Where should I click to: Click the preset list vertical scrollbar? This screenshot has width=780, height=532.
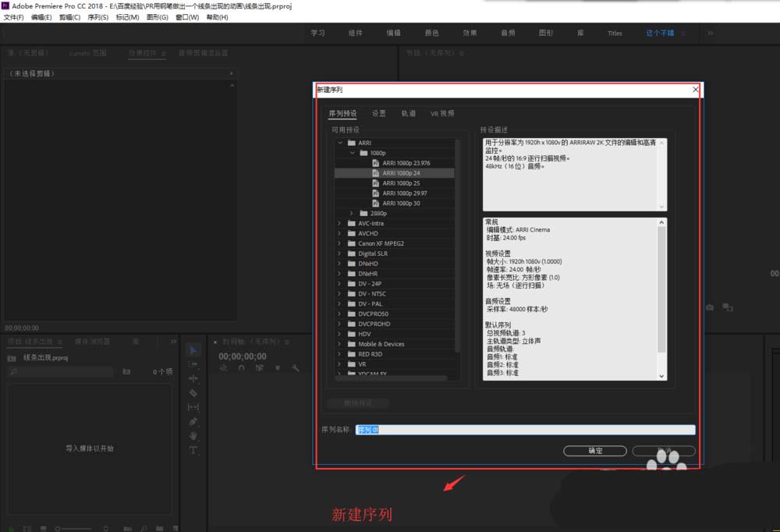[x=457, y=246]
